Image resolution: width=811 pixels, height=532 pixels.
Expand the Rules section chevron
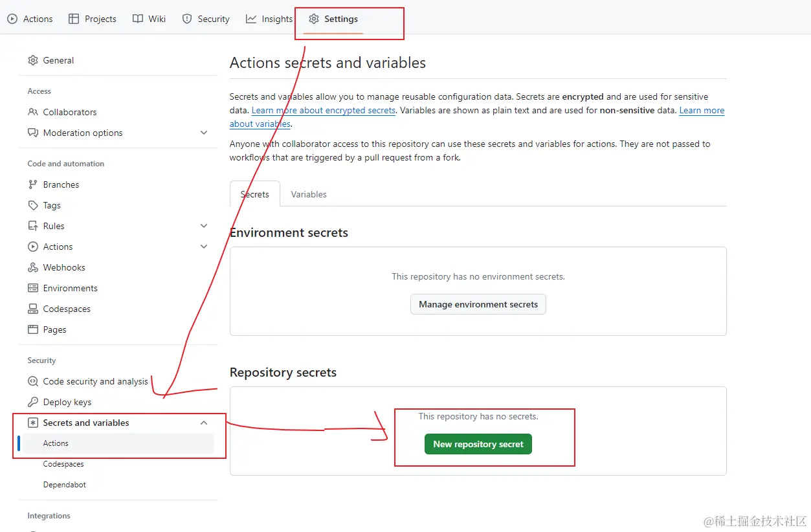point(204,226)
